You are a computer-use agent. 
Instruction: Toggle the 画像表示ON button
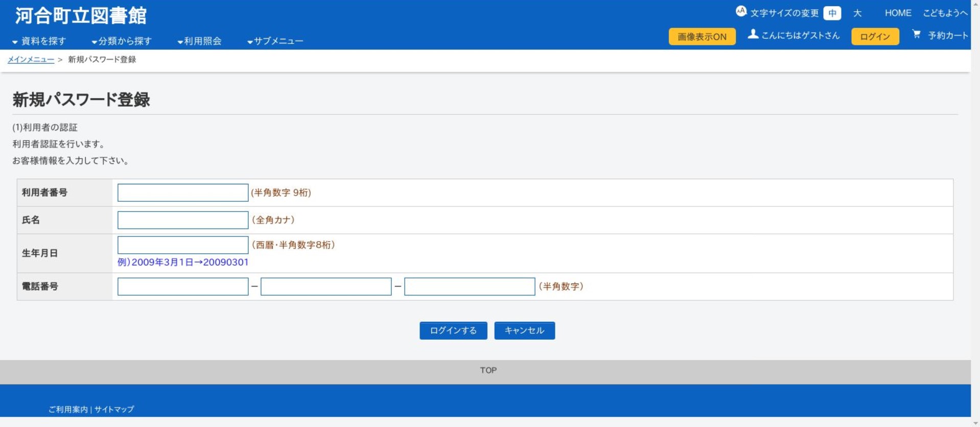[702, 37]
